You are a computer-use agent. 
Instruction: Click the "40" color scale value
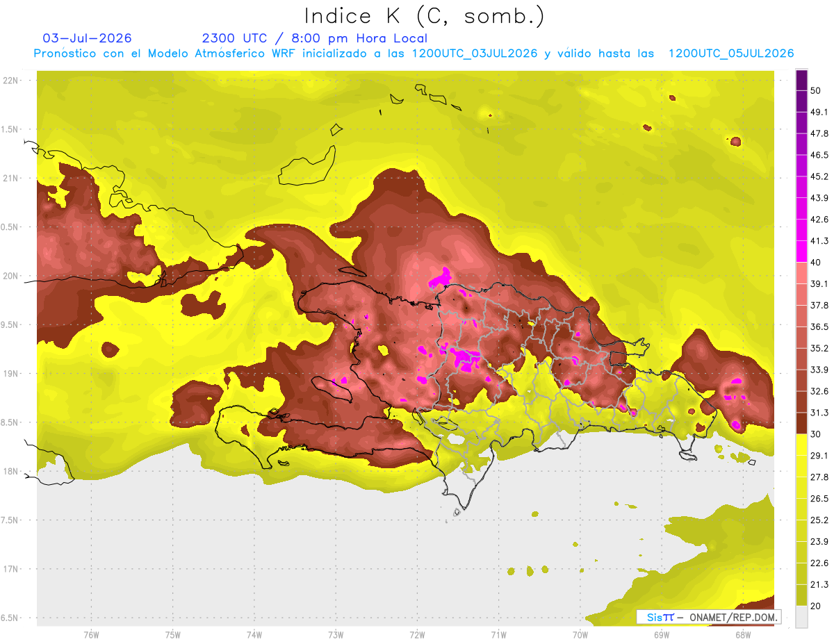[816, 262]
